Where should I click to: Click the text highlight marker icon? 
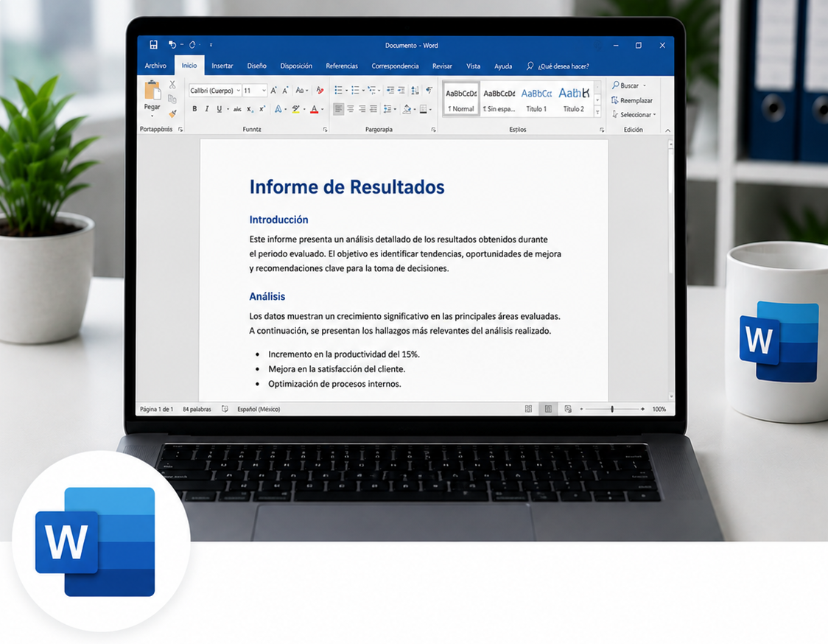point(295,109)
